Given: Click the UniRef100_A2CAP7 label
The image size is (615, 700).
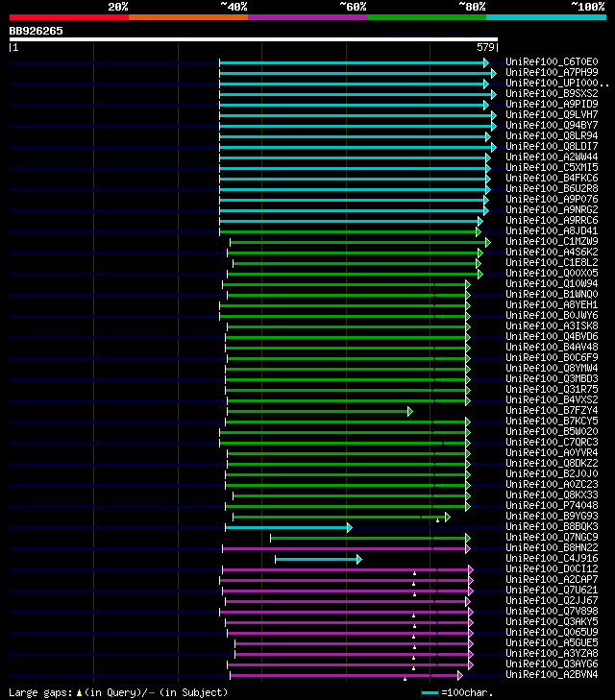Looking at the screenshot, I should click(552, 580).
